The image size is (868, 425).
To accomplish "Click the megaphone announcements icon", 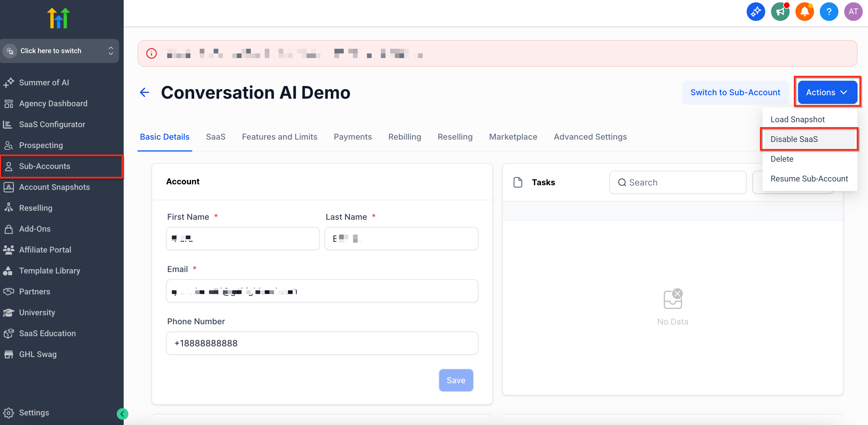I will point(780,12).
